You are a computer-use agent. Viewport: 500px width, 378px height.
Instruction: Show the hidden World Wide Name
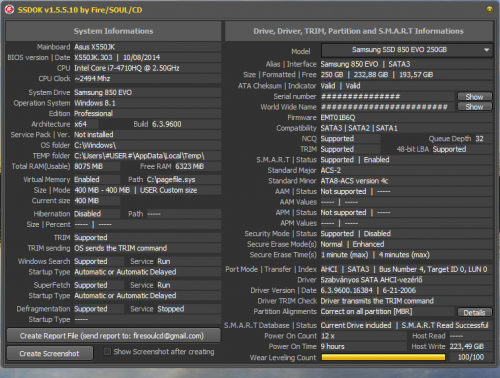[474, 107]
